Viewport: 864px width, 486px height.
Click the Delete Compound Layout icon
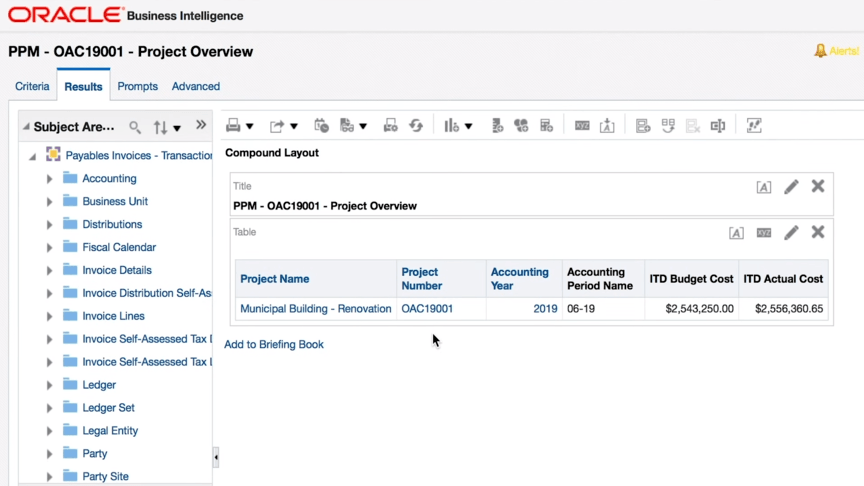(693, 126)
